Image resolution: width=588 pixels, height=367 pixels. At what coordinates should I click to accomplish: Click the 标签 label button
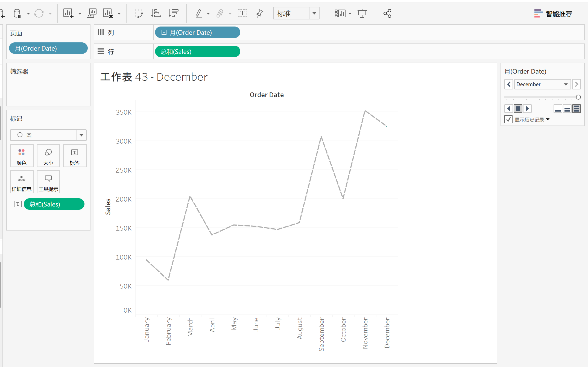pos(75,156)
